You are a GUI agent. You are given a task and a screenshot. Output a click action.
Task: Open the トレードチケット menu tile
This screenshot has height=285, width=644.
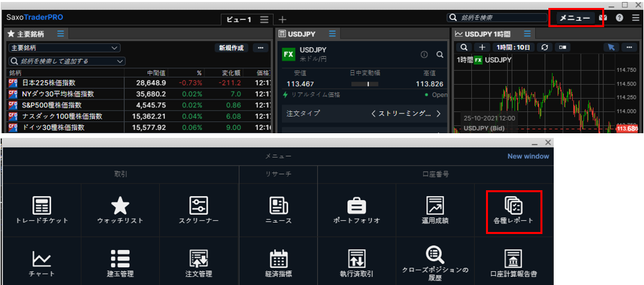coord(42,210)
